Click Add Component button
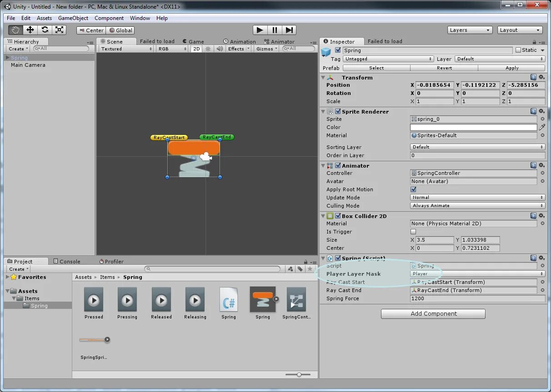 click(433, 313)
